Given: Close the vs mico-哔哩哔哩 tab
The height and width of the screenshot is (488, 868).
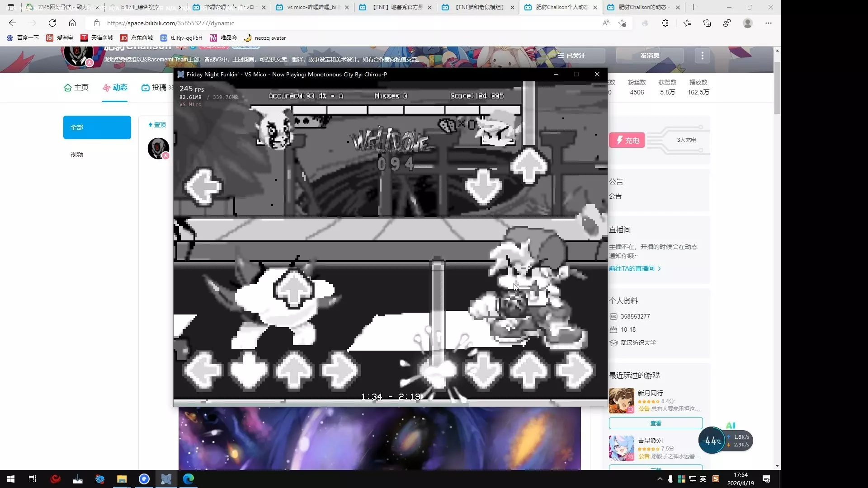Looking at the screenshot, I should [x=347, y=7].
